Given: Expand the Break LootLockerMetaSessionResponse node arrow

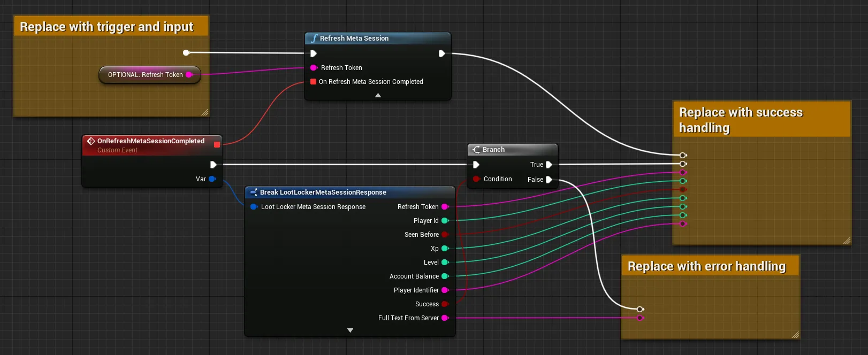Looking at the screenshot, I should point(350,330).
